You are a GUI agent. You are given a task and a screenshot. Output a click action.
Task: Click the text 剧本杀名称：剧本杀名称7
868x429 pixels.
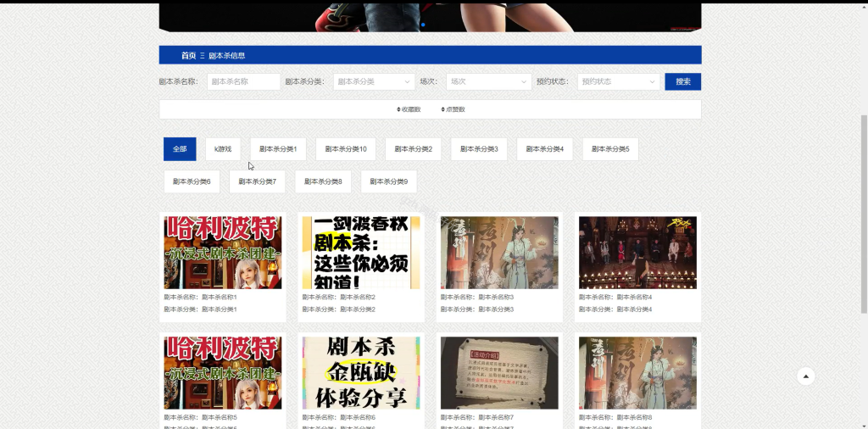(477, 417)
